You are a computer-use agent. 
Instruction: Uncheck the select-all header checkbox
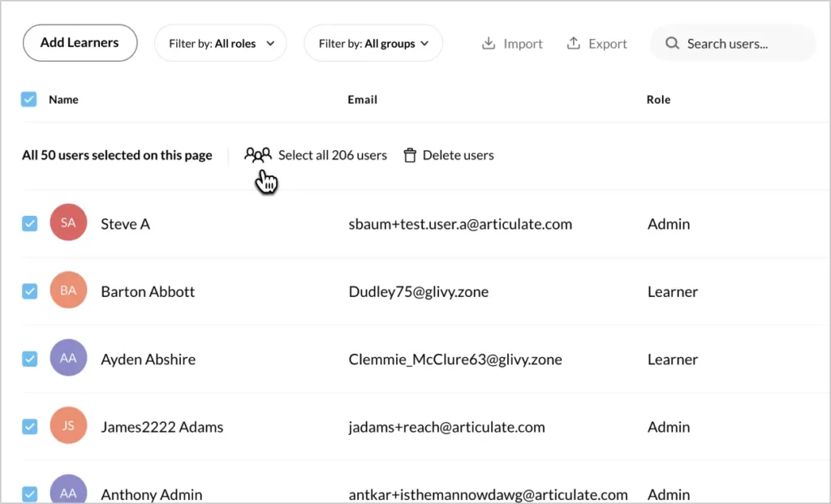(29, 100)
